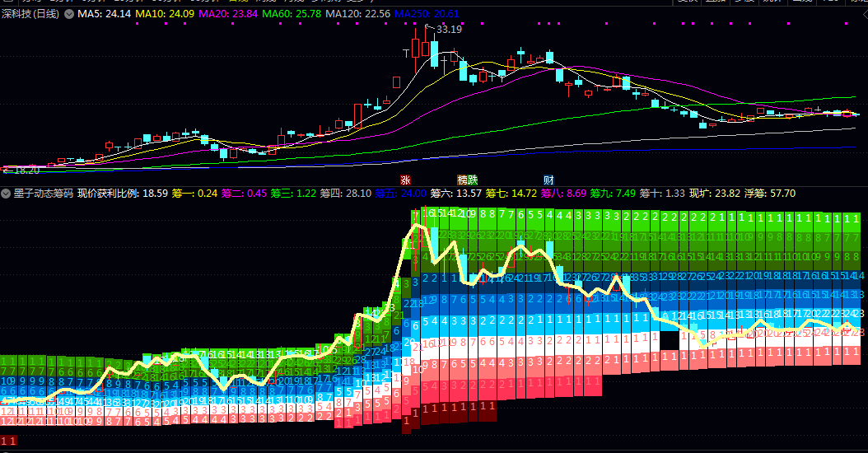Select the magenta MA20: 23.84 label
The image size is (868, 453).
(228, 14)
